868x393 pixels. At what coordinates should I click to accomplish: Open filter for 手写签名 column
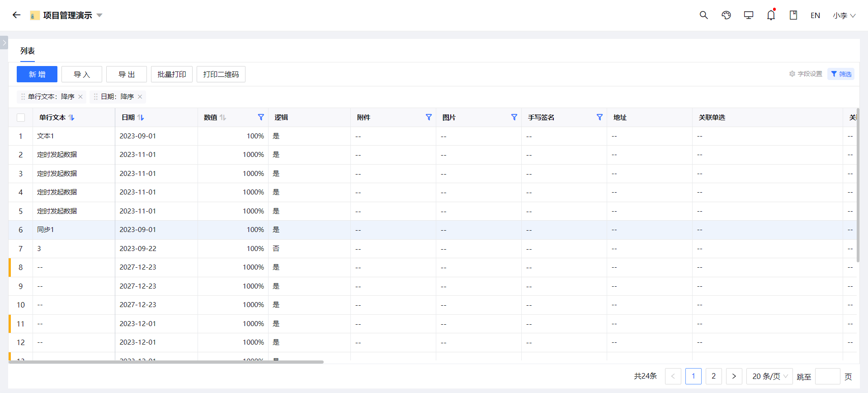point(599,117)
